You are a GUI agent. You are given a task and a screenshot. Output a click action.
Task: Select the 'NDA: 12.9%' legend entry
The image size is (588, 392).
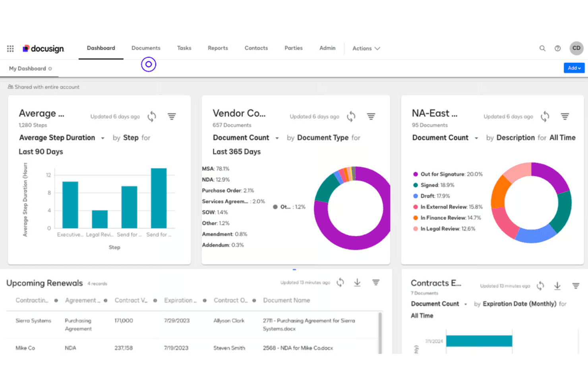216,180
